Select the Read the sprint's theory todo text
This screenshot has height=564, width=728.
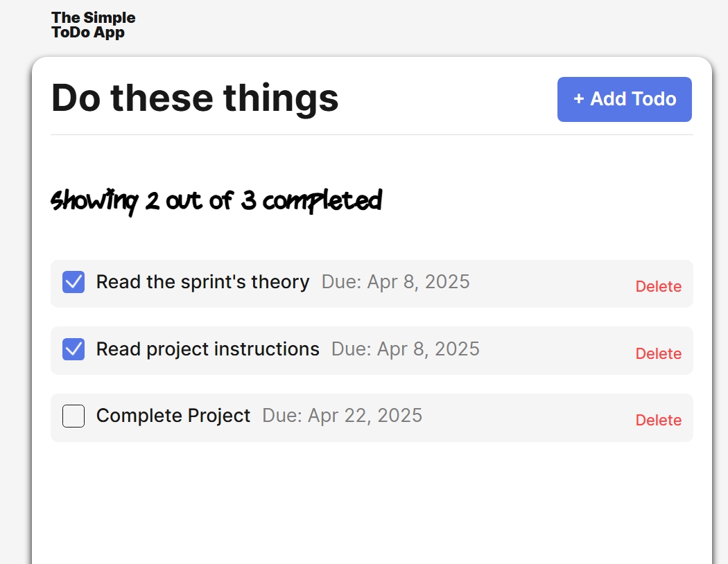tap(202, 282)
